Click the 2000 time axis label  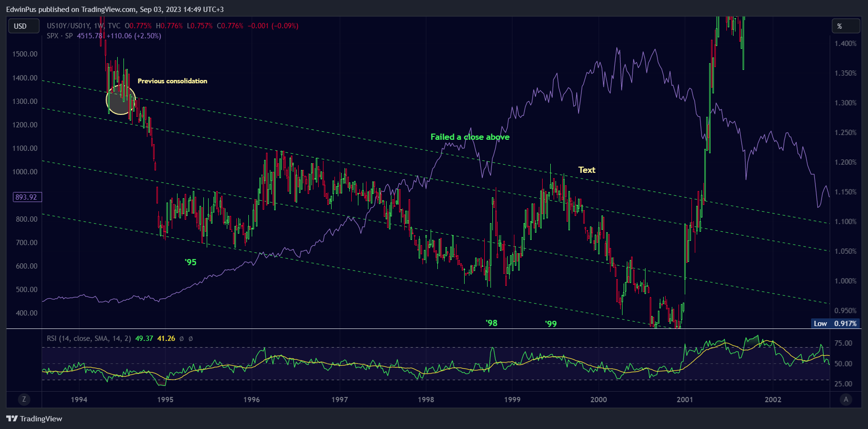pyautogui.click(x=599, y=400)
